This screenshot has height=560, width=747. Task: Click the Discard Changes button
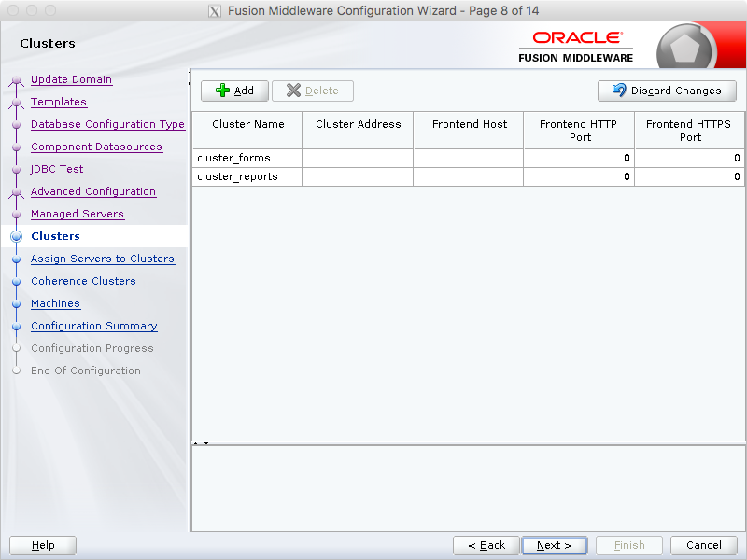(667, 91)
